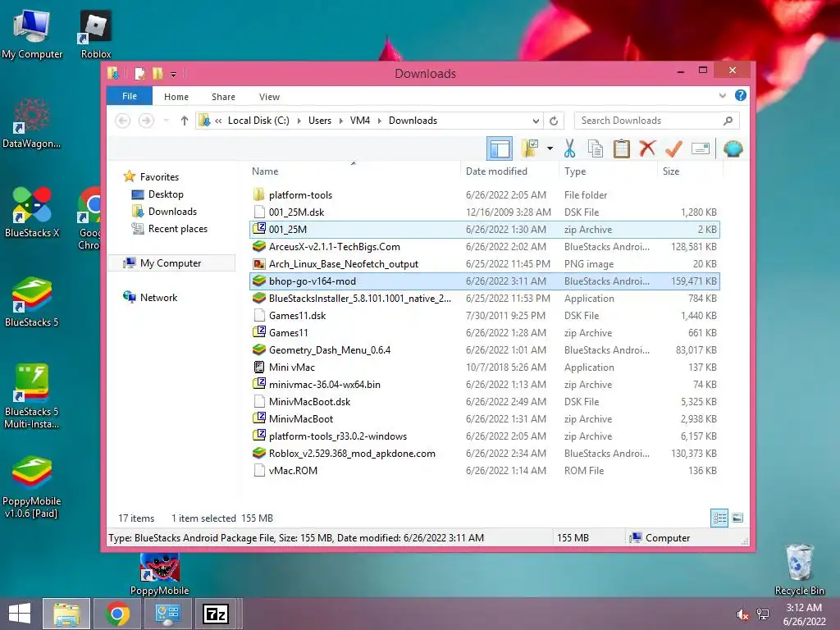Click the orange checkmark icon
The height and width of the screenshot is (630, 840).
673,148
